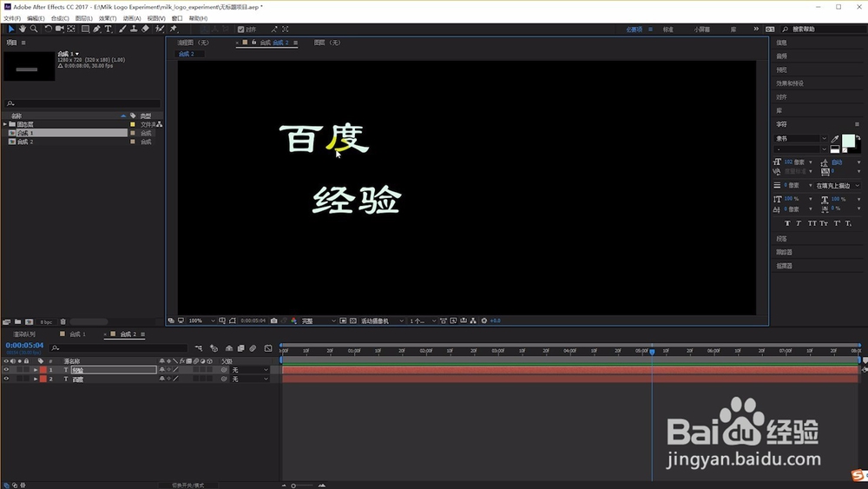Switch to 合成 1 timeline tab
Screen dimensions: 868x489
(77, 334)
